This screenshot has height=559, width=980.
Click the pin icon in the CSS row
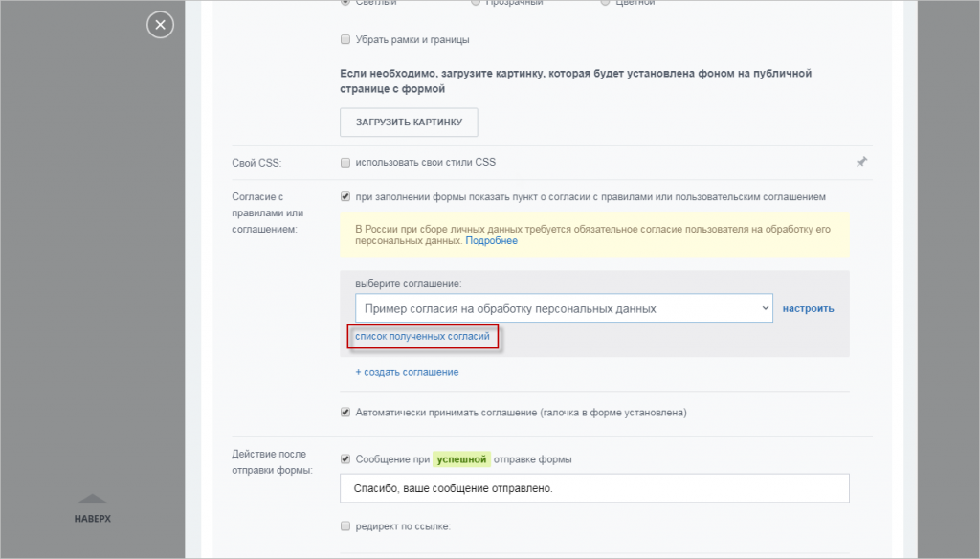pyautogui.click(x=861, y=162)
